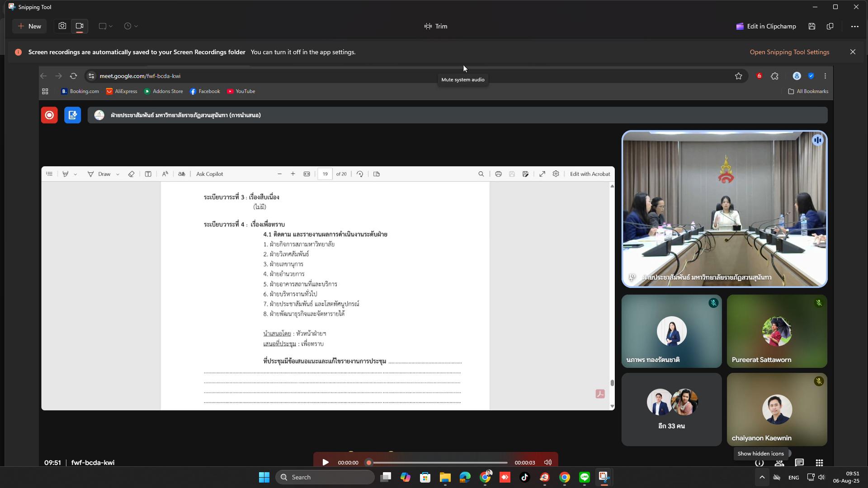The image size is (868, 488).
Task: Open Snipping Tool Settings link
Action: click(x=789, y=52)
